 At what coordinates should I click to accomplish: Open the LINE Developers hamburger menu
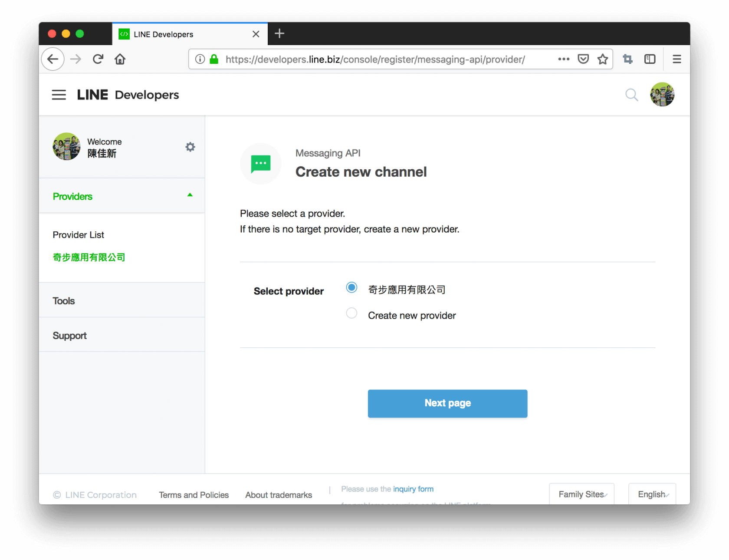pos(59,95)
